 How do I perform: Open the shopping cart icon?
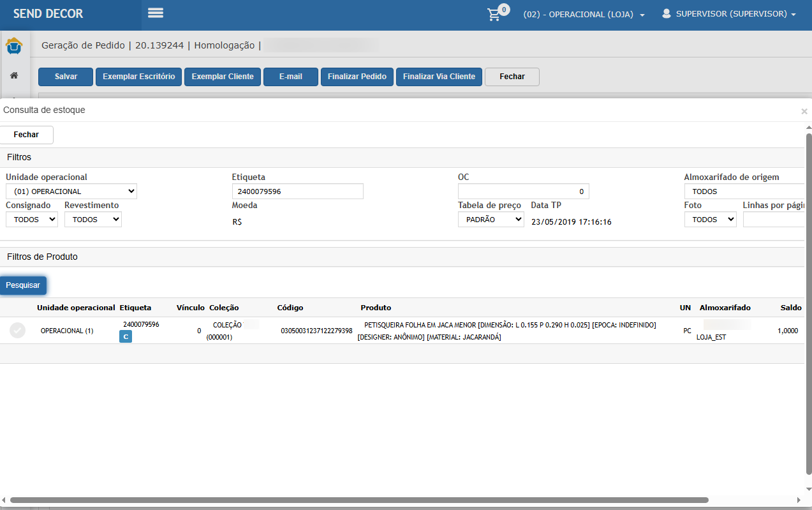tap(494, 14)
